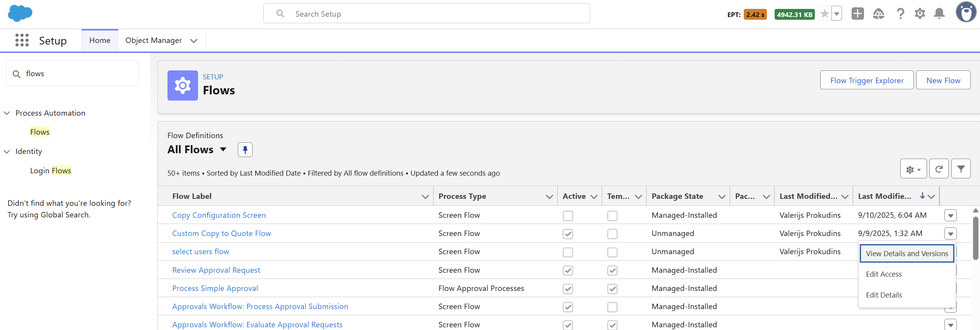Image resolution: width=980 pixels, height=330 pixels.
Task: Open the Custom Copy to Quote Flow link
Action: 221,233
